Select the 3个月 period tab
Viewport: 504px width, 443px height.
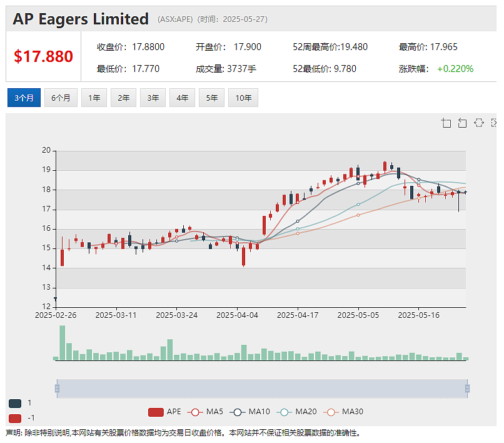pyautogui.click(x=24, y=98)
